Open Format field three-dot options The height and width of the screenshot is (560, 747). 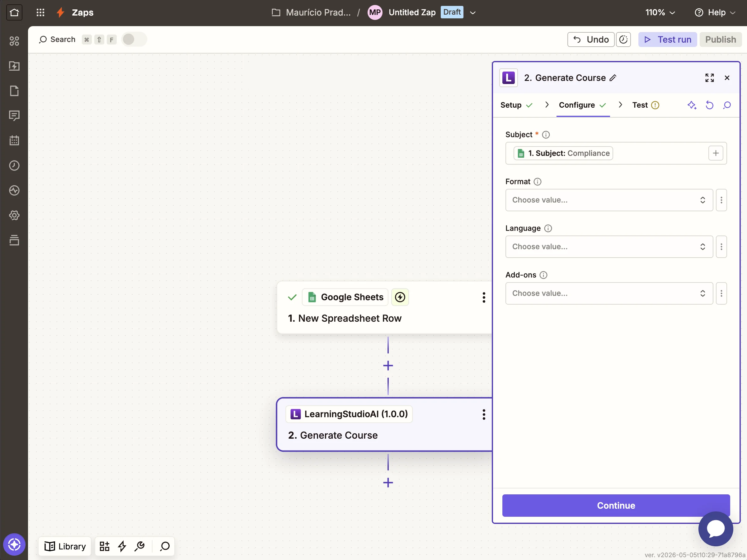(x=721, y=200)
